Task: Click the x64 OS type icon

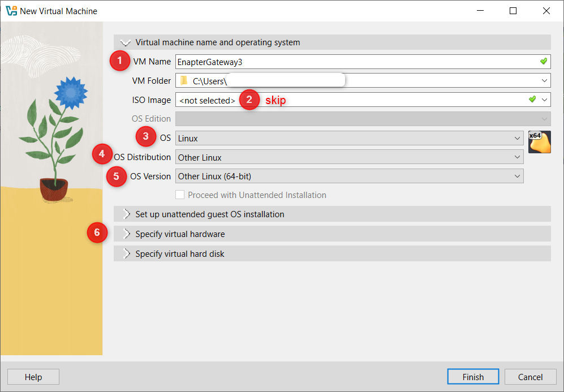Action: [539, 141]
